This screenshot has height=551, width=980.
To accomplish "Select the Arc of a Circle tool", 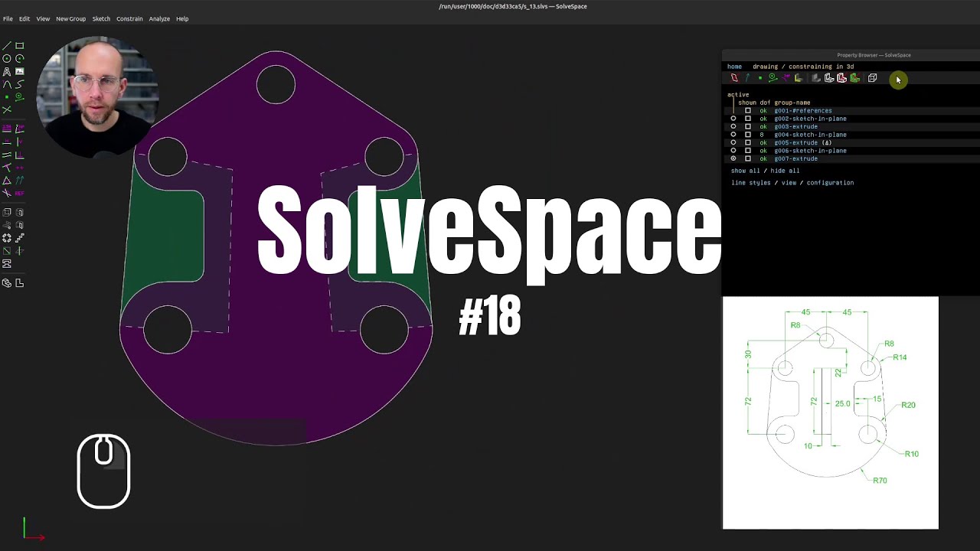I will [x=20, y=59].
